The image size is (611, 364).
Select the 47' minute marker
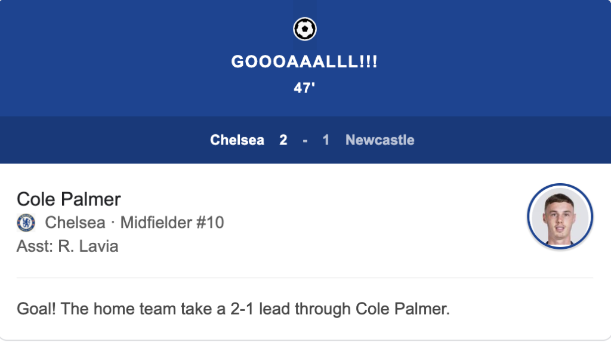coord(305,88)
